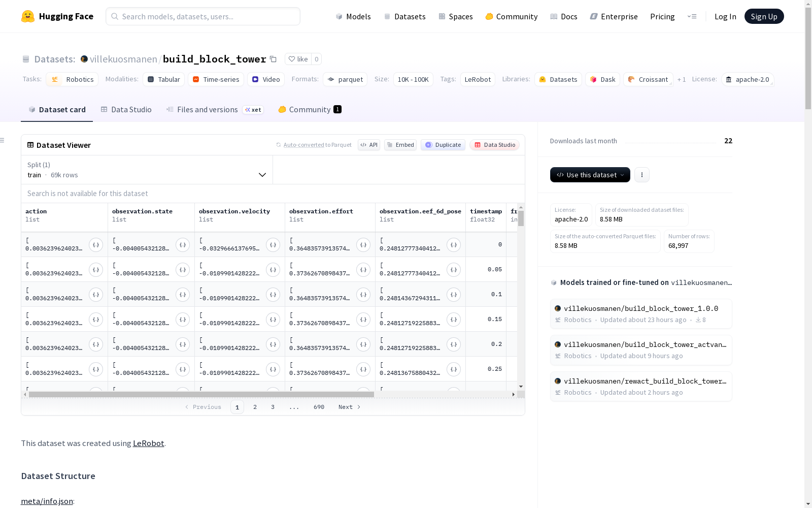
Task: Show the additional libraries via +1
Action: pos(682,79)
